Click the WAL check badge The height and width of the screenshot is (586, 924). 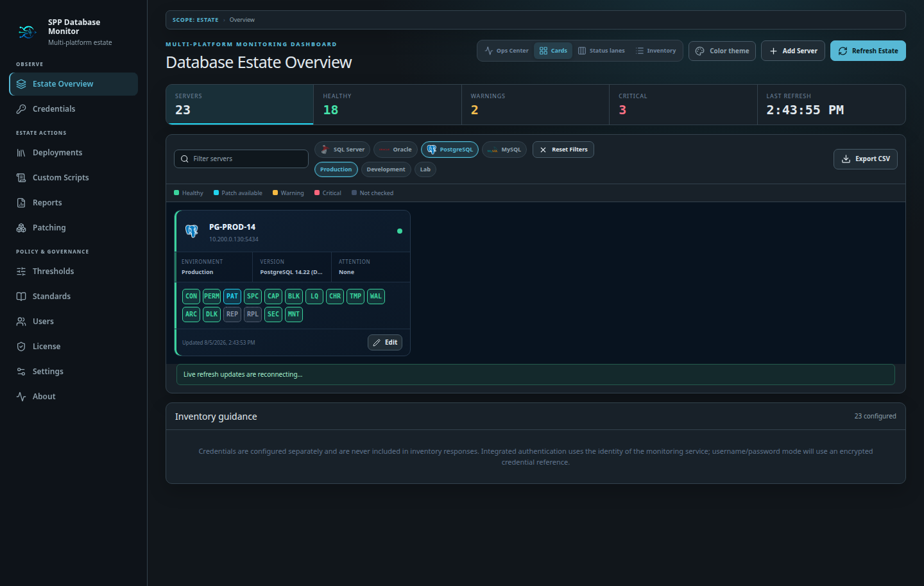click(x=376, y=297)
